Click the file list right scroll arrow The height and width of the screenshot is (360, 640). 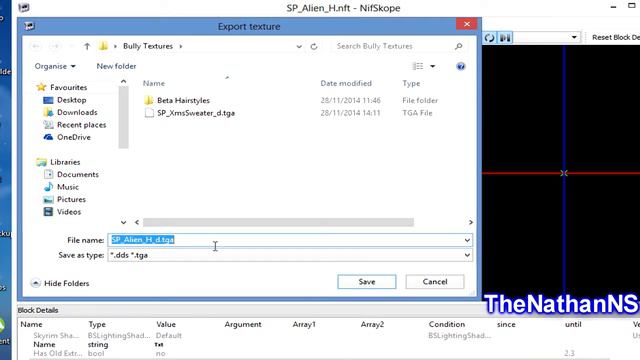[471, 222]
